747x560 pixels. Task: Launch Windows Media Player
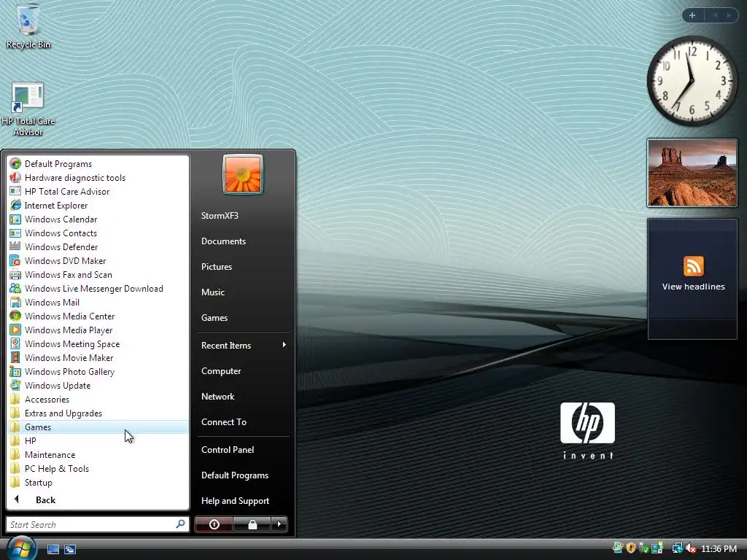click(98, 330)
